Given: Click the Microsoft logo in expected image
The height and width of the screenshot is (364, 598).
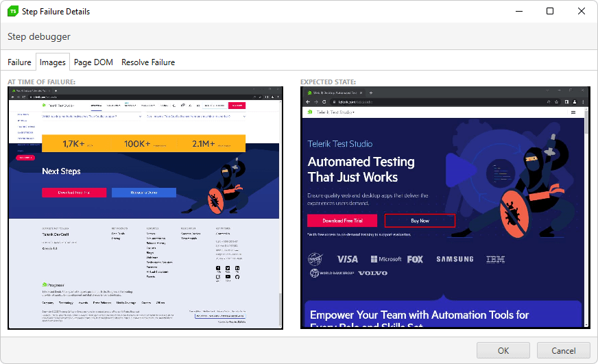Looking at the screenshot, I should pyautogui.click(x=386, y=259).
